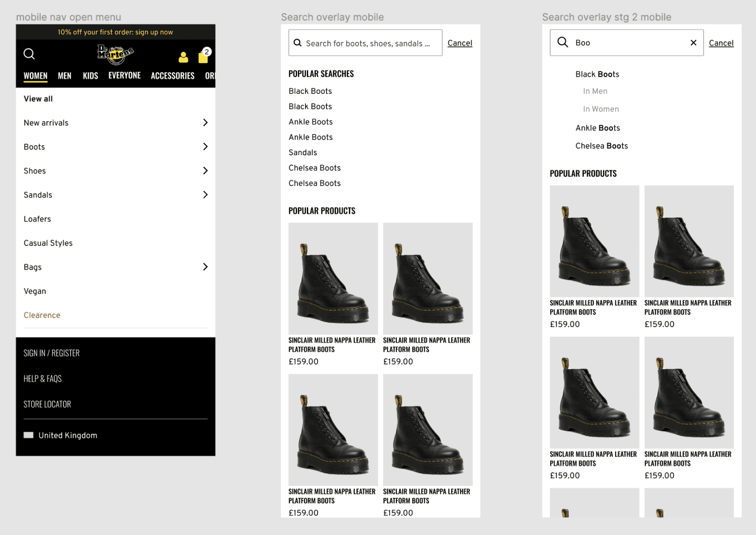This screenshot has height=535, width=756.
Task: Select the 'Sandals' popular search
Action: click(303, 153)
